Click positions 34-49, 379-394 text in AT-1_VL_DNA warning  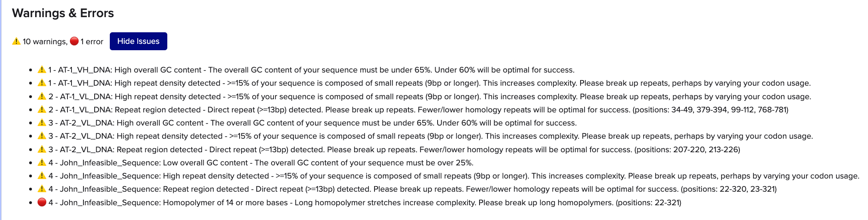click(699, 110)
